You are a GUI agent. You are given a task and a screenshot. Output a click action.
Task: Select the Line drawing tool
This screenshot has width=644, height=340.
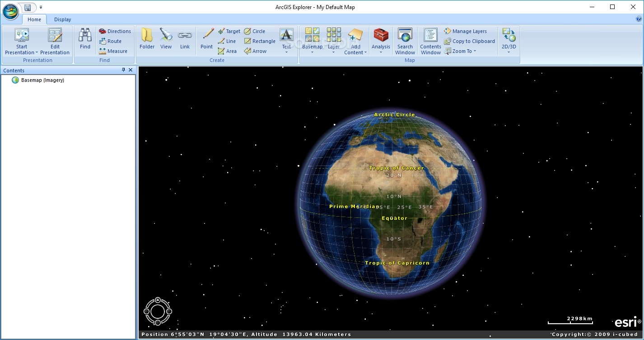[x=227, y=41]
